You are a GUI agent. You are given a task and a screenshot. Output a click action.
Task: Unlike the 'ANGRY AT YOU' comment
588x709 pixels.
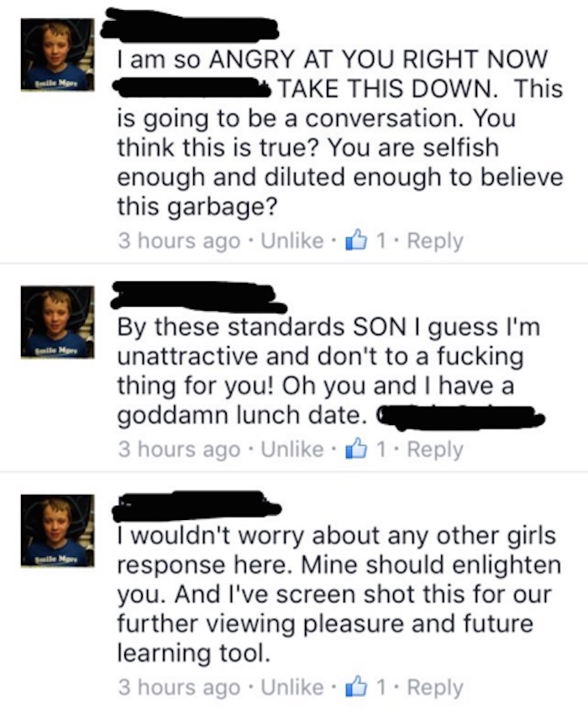[x=292, y=240]
